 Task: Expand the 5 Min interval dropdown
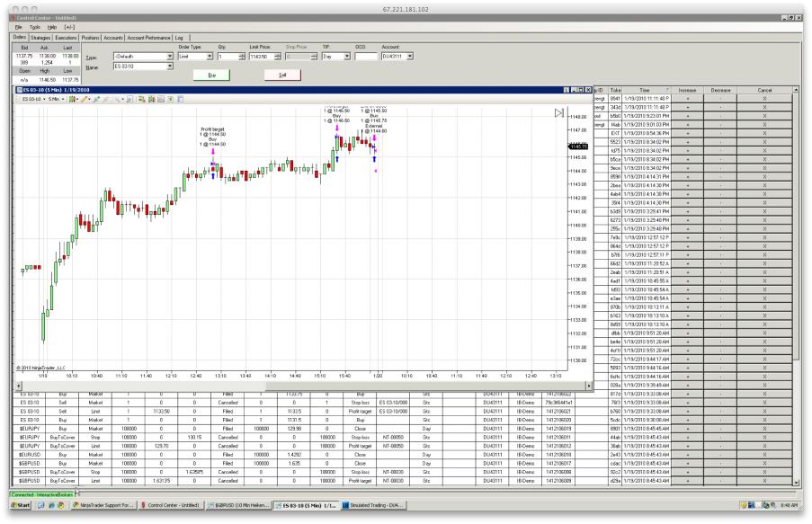tap(63, 99)
